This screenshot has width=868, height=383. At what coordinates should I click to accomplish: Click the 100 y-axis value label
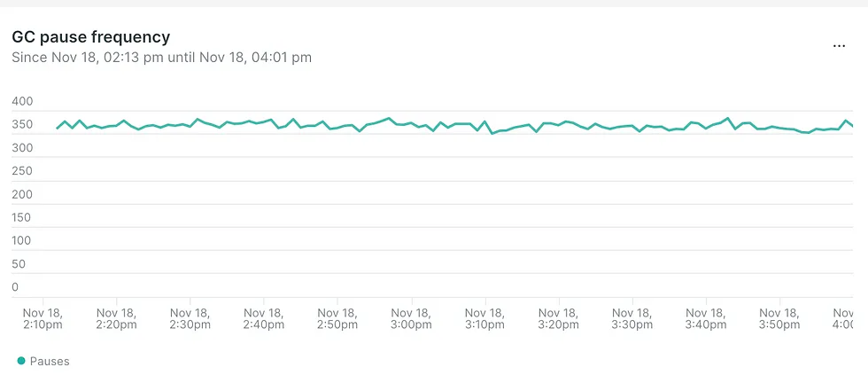(21, 240)
